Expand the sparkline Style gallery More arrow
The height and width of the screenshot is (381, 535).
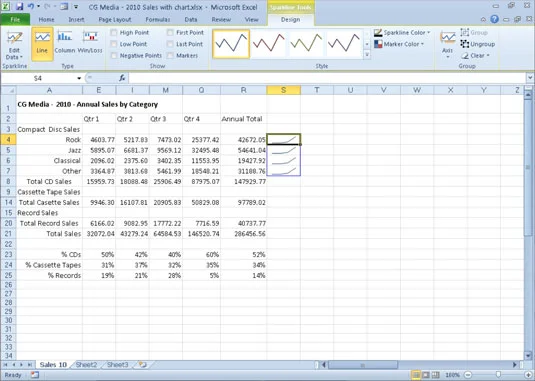pyautogui.click(x=367, y=55)
